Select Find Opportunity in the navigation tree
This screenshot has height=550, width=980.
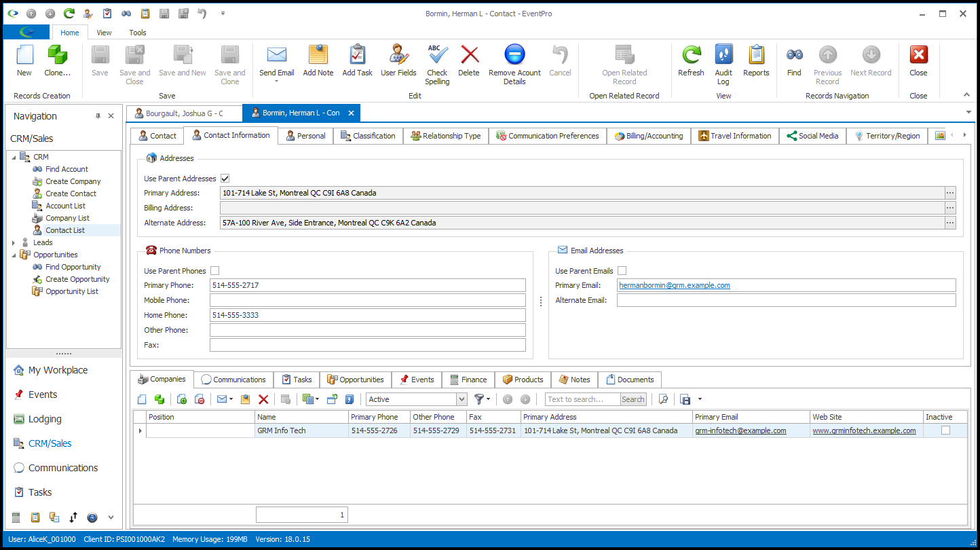click(x=73, y=267)
